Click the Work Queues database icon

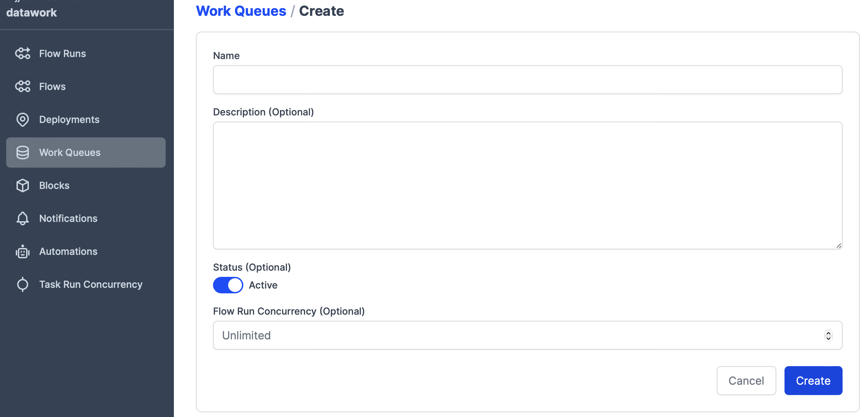(23, 153)
